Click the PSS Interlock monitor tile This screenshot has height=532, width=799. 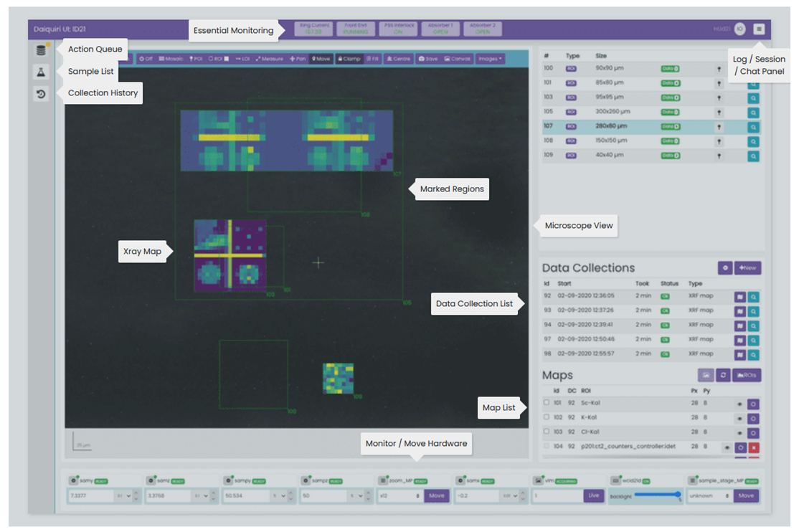[398, 29]
